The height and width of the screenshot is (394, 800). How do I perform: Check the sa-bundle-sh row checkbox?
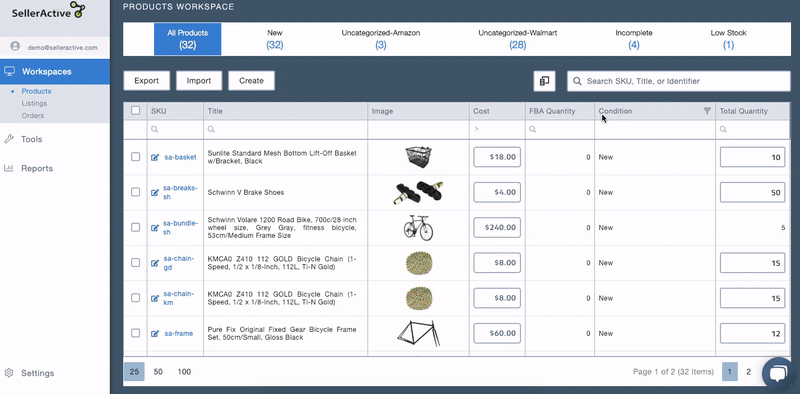(x=135, y=227)
